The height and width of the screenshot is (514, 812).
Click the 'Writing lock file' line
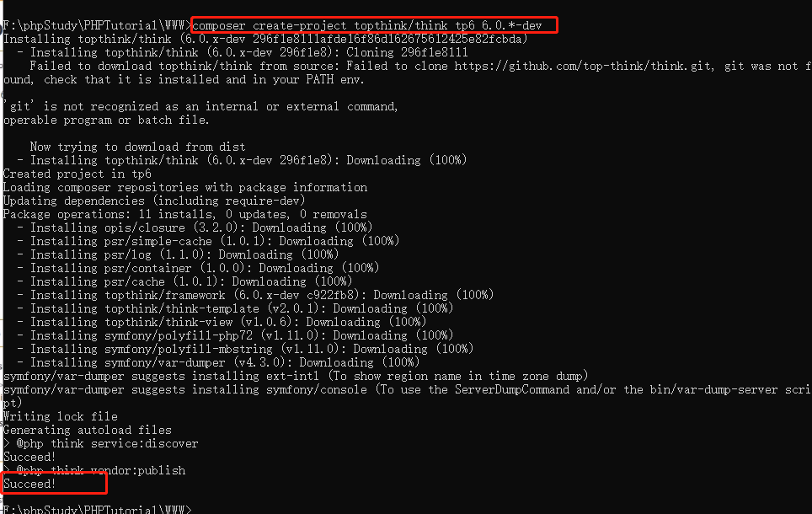point(61,416)
